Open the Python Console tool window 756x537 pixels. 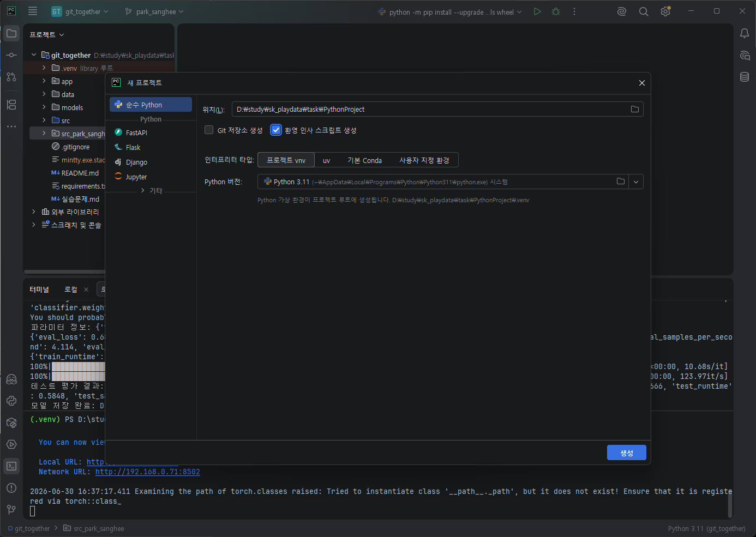pos(11,401)
